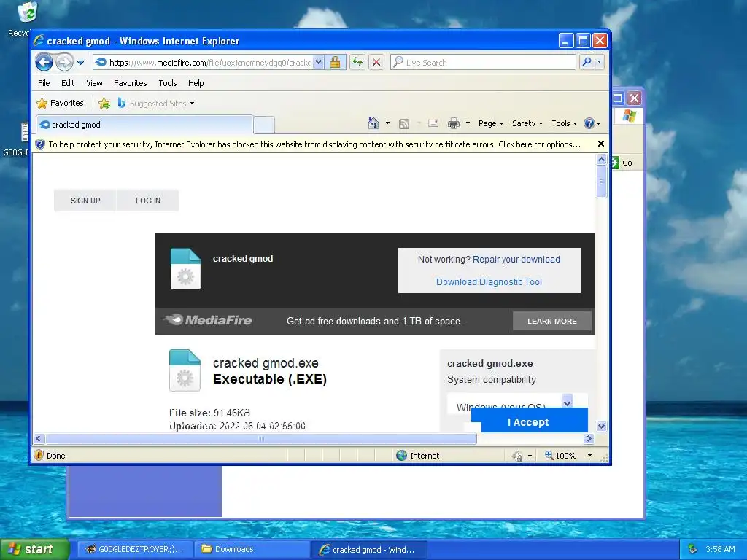Click the Repair your download link
The image size is (747, 560).
[x=516, y=260]
